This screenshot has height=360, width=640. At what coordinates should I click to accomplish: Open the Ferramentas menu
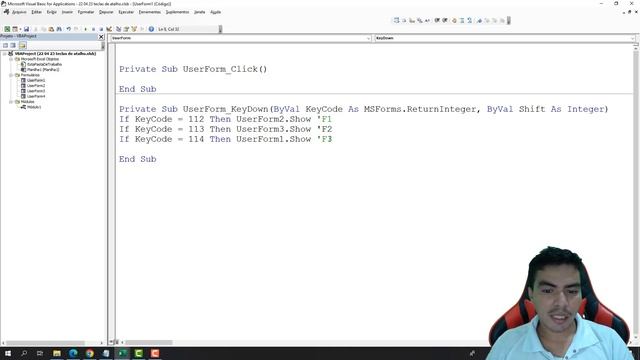point(149,12)
